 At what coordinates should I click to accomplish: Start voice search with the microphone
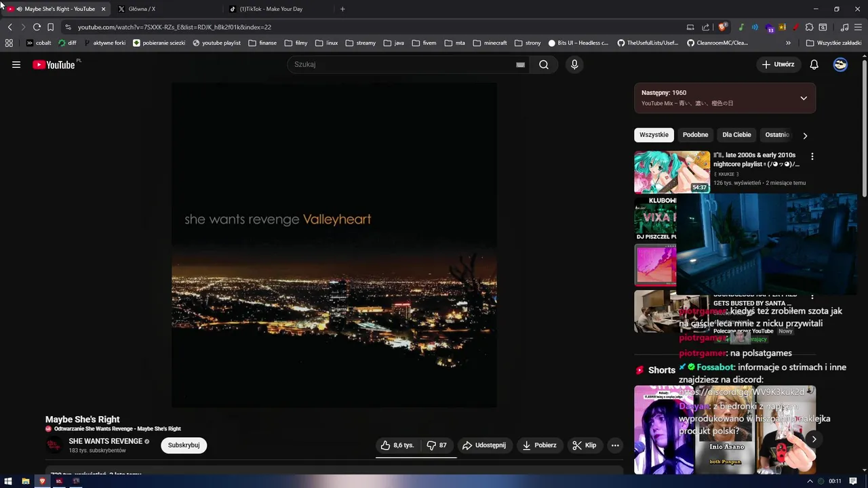[574, 64]
